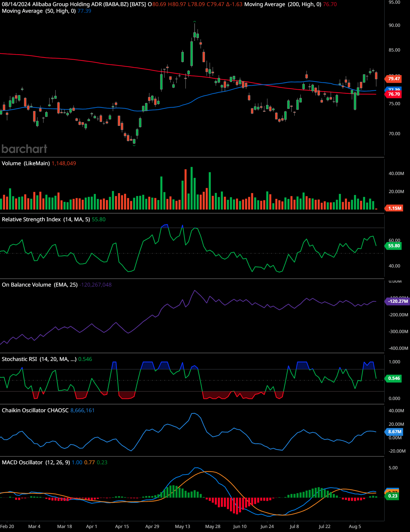
Task: Click the C79.47 close value in header
Action: click(x=215, y=4)
